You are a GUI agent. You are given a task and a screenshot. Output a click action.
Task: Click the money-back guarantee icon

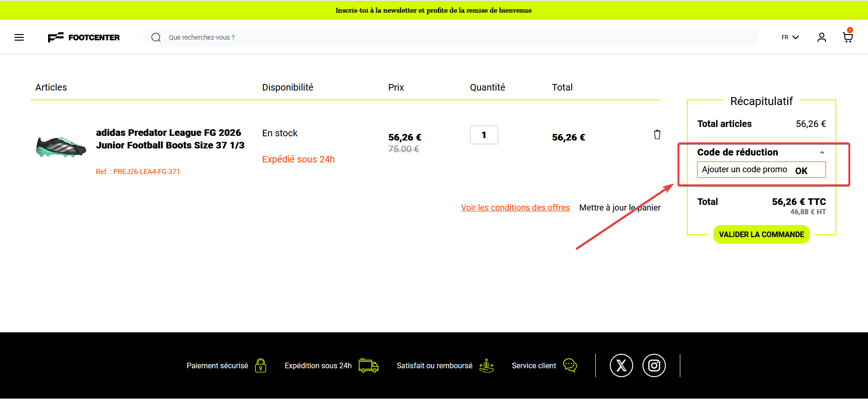coord(487,365)
